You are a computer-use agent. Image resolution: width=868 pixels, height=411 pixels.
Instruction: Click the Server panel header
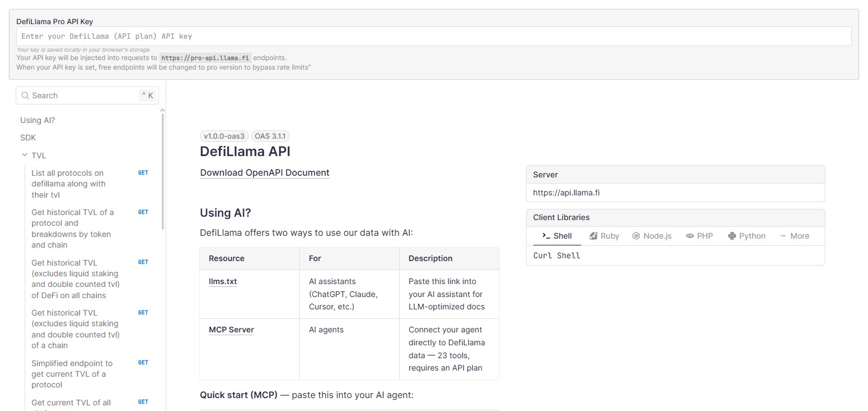[675, 175]
